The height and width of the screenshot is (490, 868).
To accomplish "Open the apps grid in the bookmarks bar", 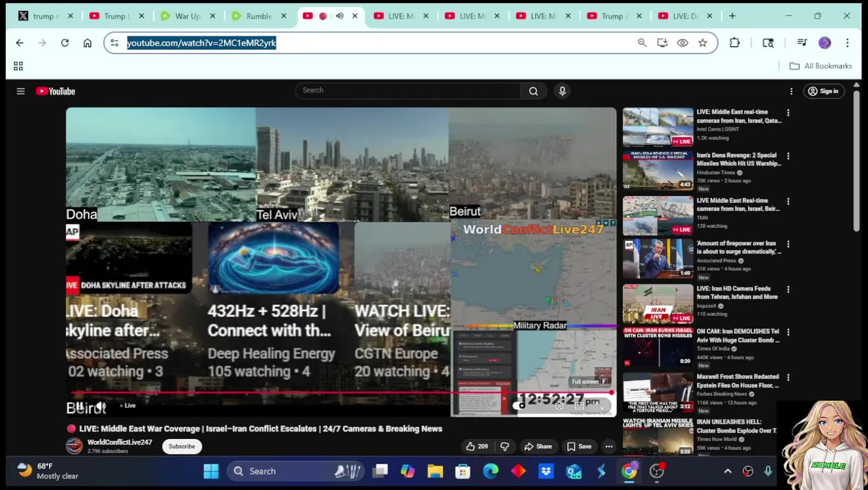I will pyautogui.click(x=18, y=66).
